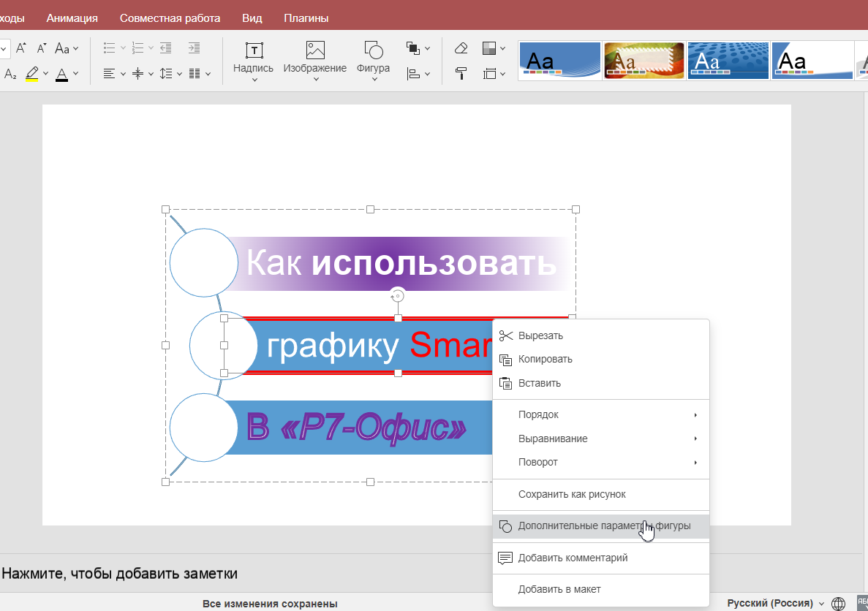Select the blue dotted theme thumbnail
The width and height of the screenshot is (868, 611).
[728, 61]
